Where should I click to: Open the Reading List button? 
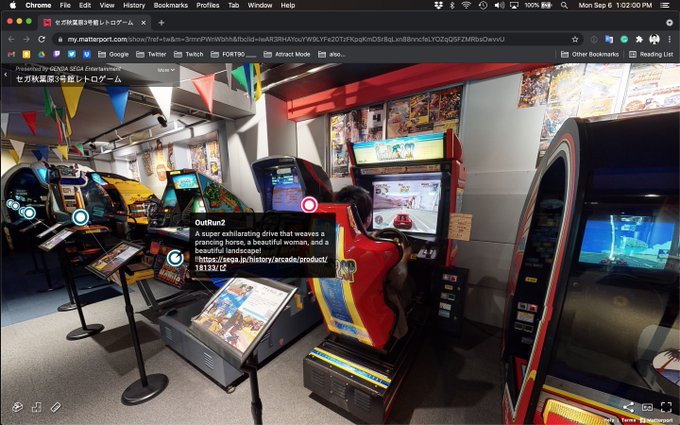[651, 54]
